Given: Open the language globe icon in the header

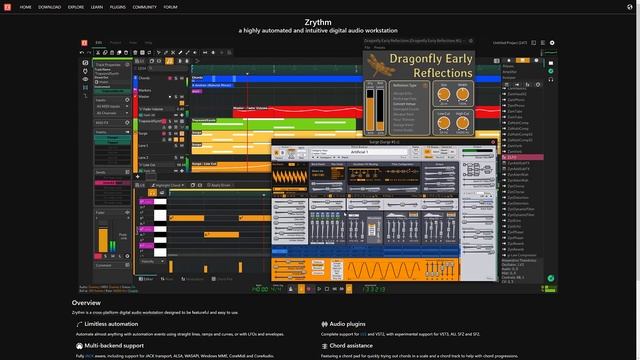Looking at the screenshot, I should tap(629, 7).
